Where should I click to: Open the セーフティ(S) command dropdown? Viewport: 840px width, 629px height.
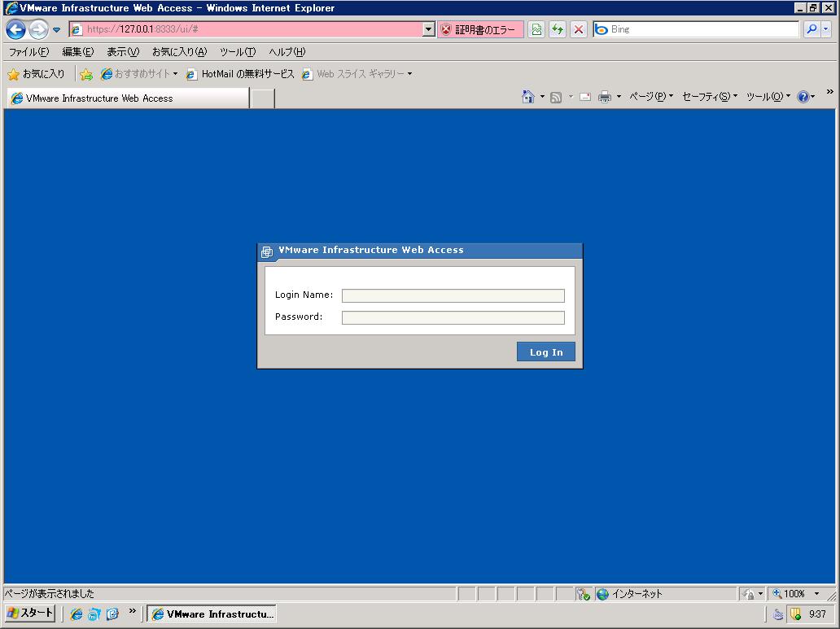710,97
